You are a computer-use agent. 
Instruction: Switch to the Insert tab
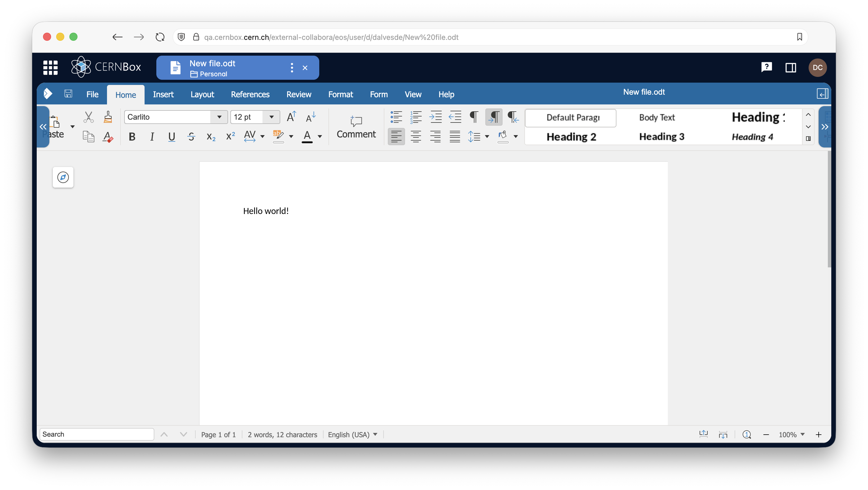[x=163, y=94]
